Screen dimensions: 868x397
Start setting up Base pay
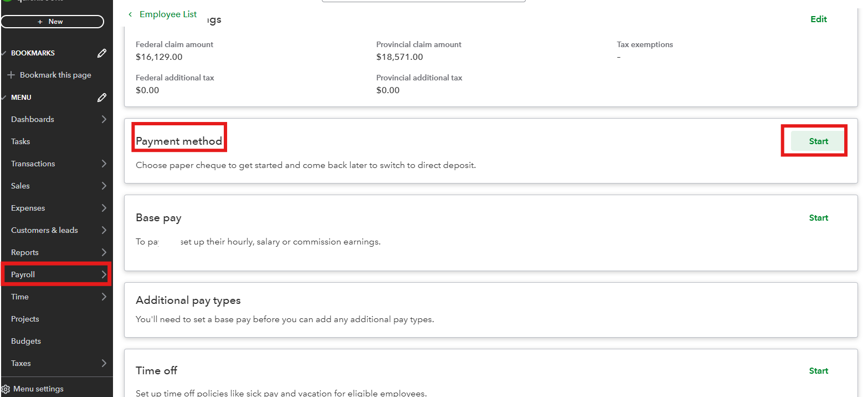click(818, 218)
